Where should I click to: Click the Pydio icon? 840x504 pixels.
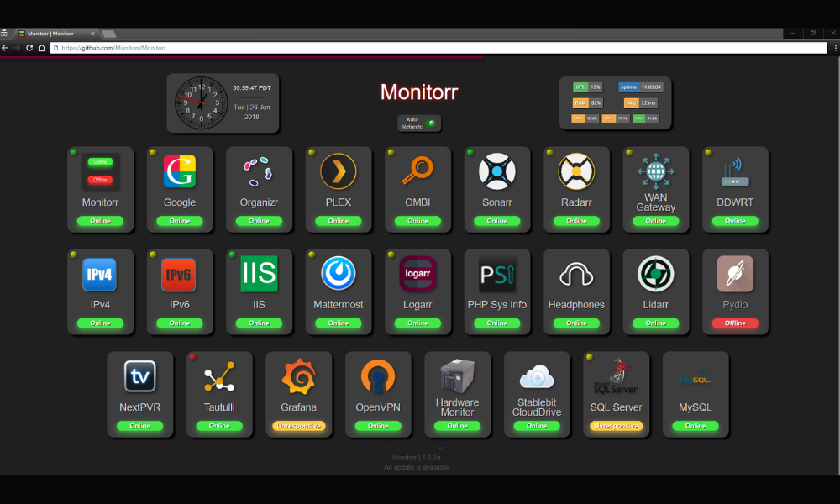pos(735,274)
